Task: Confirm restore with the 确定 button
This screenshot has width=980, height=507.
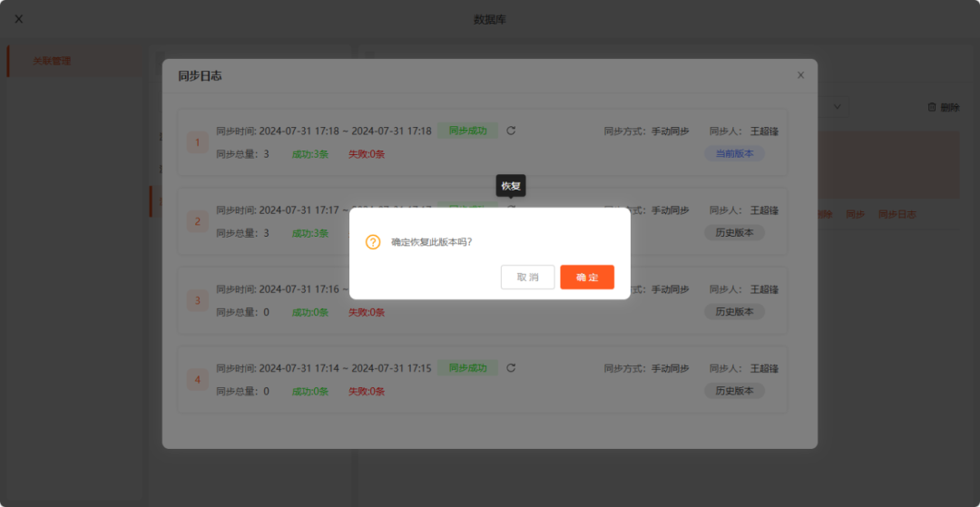Action: pyautogui.click(x=587, y=278)
